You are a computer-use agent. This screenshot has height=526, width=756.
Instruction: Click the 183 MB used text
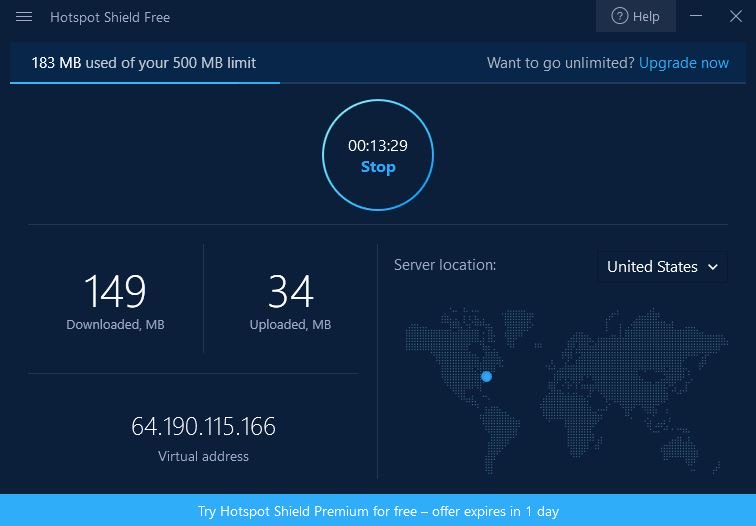pyautogui.click(x=144, y=63)
